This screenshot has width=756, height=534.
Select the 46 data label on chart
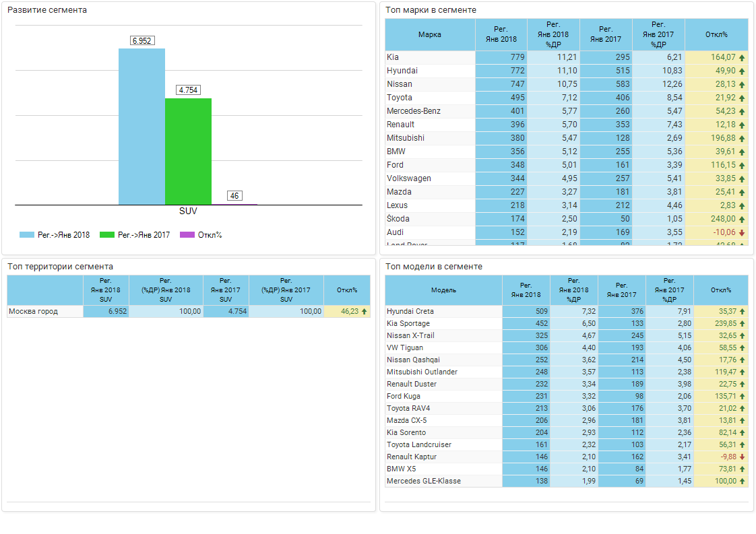(x=234, y=196)
